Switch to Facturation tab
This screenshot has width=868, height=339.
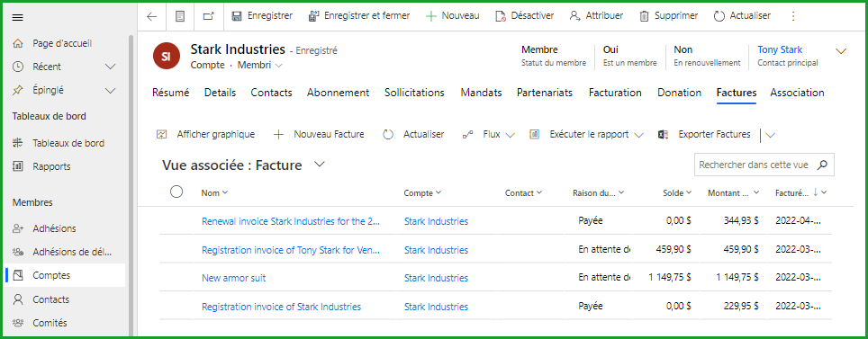click(x=615, y=93)
